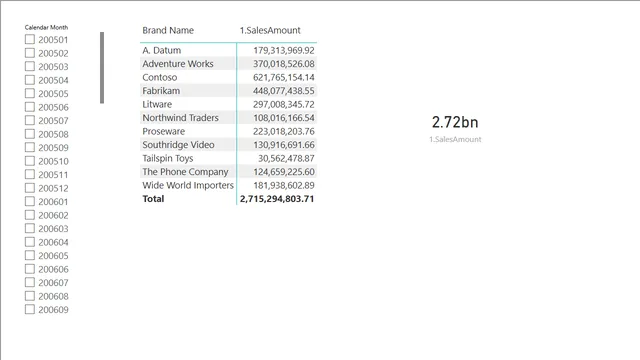
Task: Select the 200508 month checkbox
Action: (30, 133)
